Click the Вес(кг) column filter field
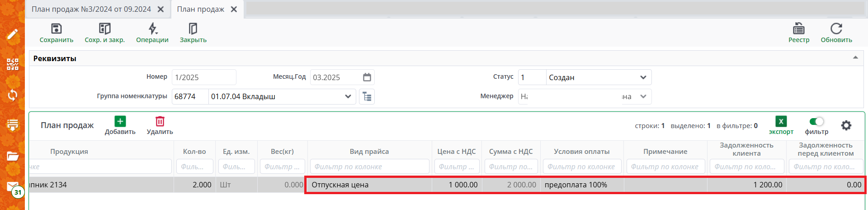Screen dimensions: 868x210 (x=282, y=167)
